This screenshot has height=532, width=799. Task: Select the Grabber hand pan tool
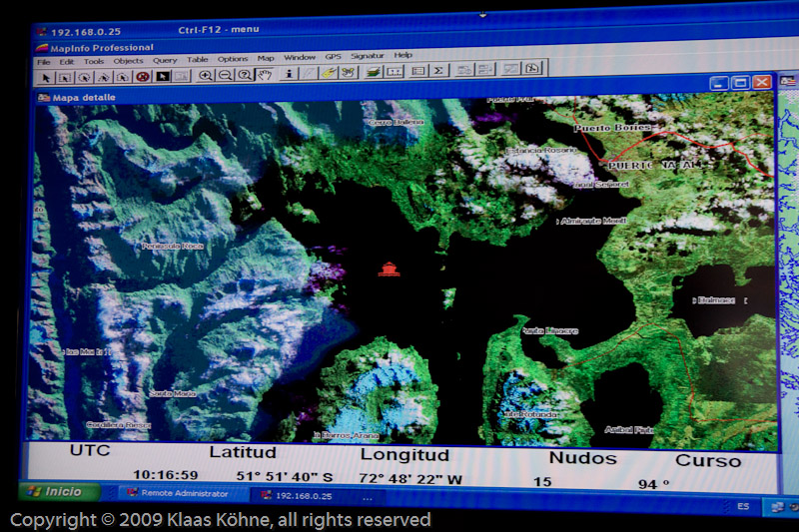265,74
